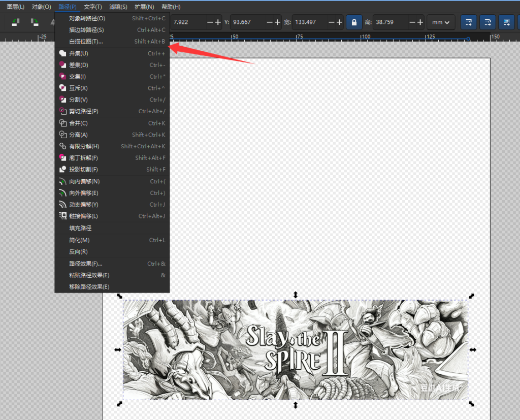
Task: Select 并集(U) union in the path menu
Action: tap(79, 53)
